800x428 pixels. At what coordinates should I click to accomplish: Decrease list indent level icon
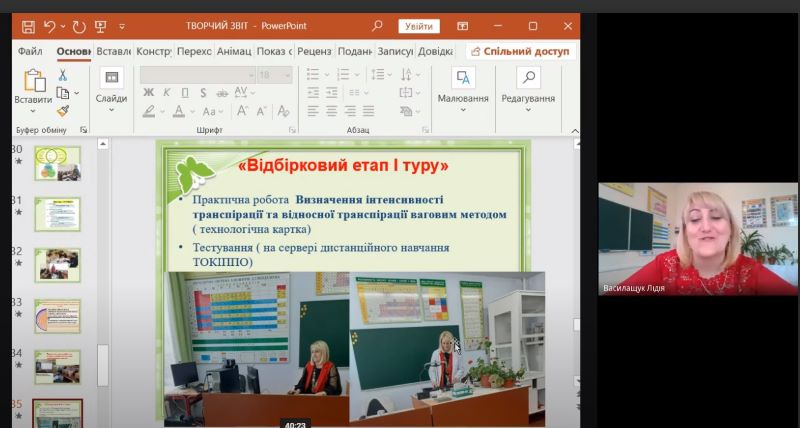(313, 93)
